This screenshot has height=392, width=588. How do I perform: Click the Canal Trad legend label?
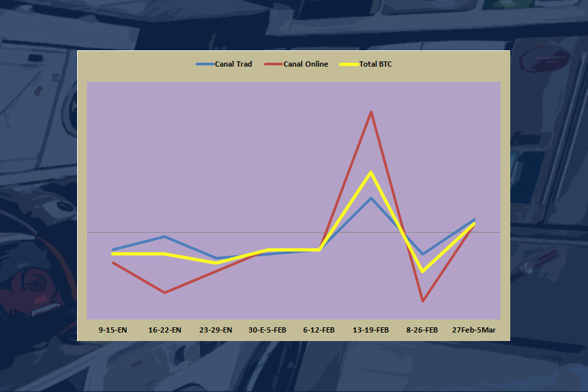233,64
